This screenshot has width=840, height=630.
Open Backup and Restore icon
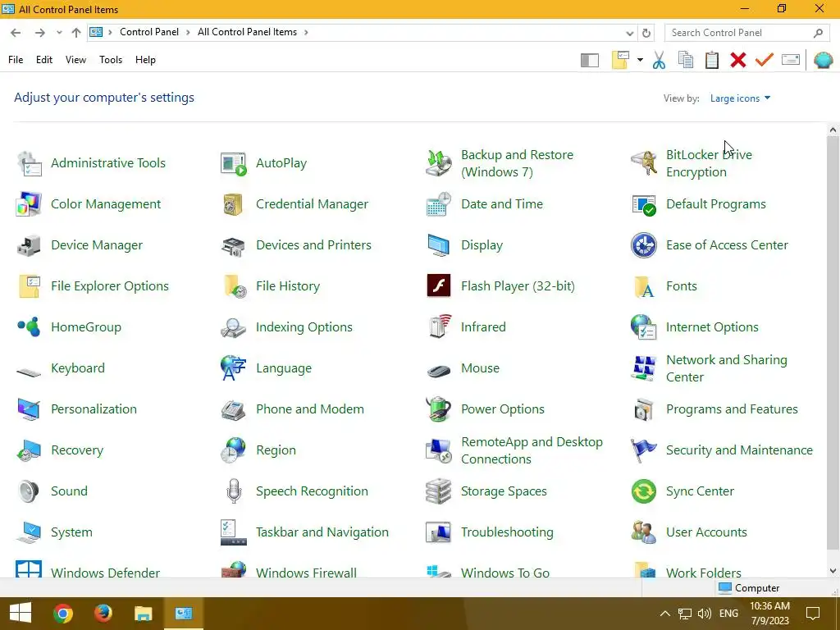coord(439,163)
